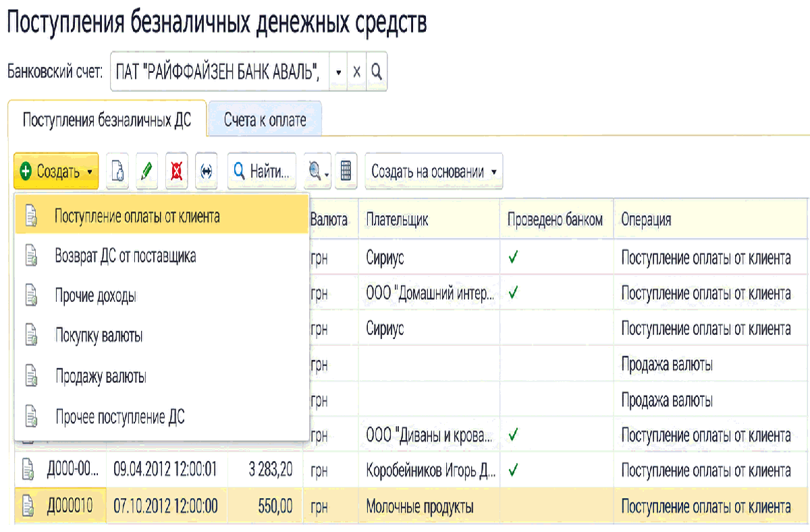810x532 pixels.
Task: Select Поступления безналичных ДС tab
Action: click(x=107, y=120)
